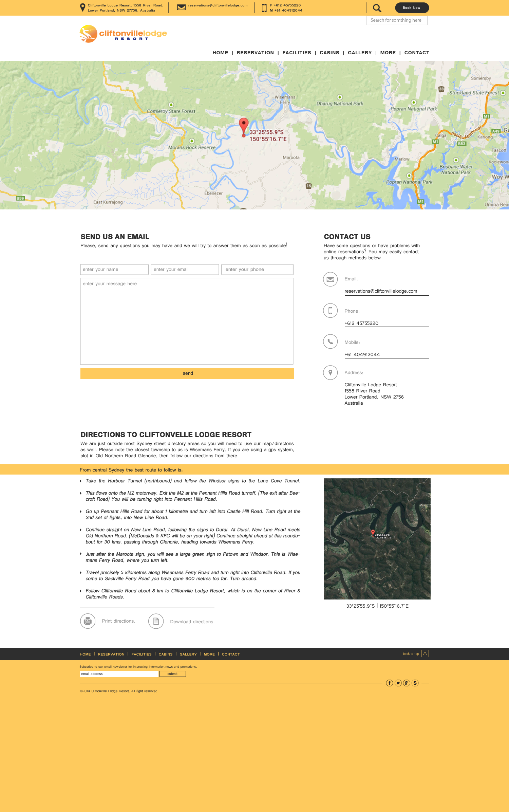Click the footer HOME link
The height and width of the screenshot is (812, 509).
coord(85,654)
